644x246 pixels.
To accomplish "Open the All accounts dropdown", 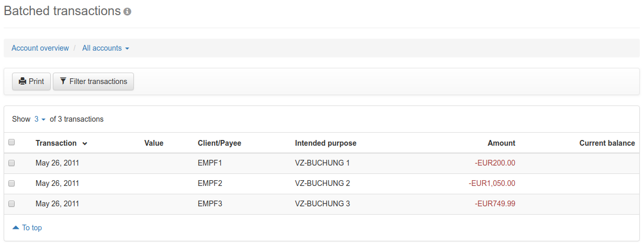I will (x=105, y=48).
